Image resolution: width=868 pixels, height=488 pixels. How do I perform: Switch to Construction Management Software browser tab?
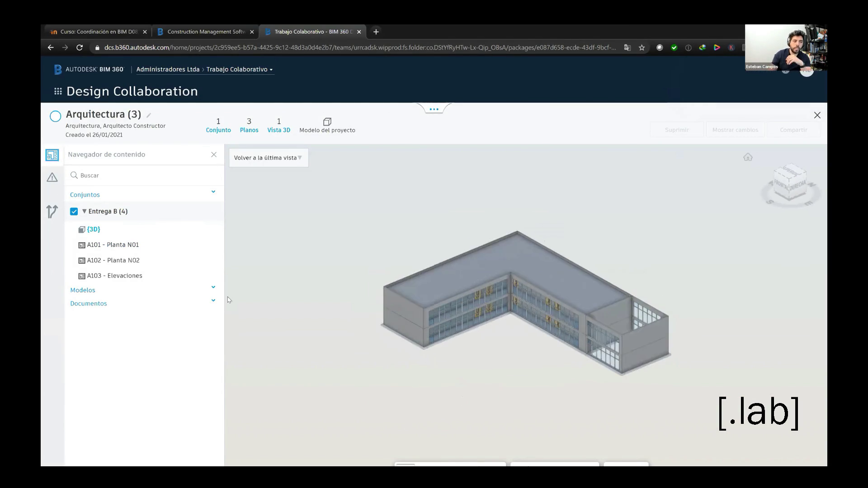pyautogui.click(x=206, y=32)
